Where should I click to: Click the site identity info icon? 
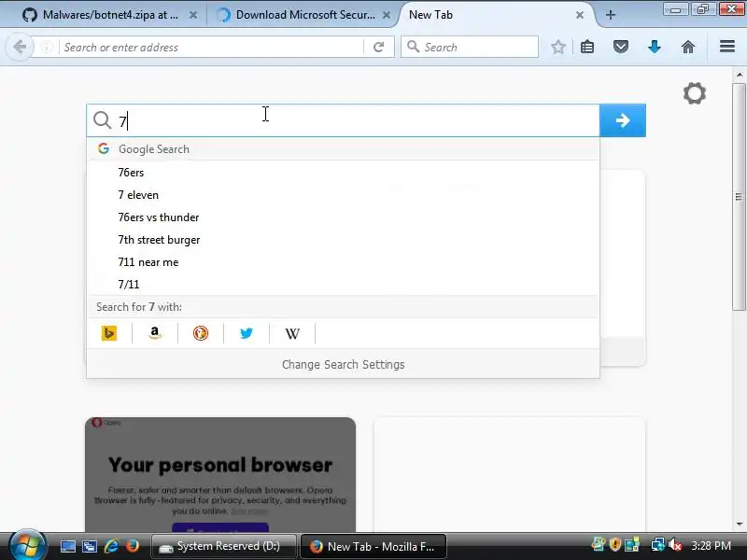click(46, 48)
